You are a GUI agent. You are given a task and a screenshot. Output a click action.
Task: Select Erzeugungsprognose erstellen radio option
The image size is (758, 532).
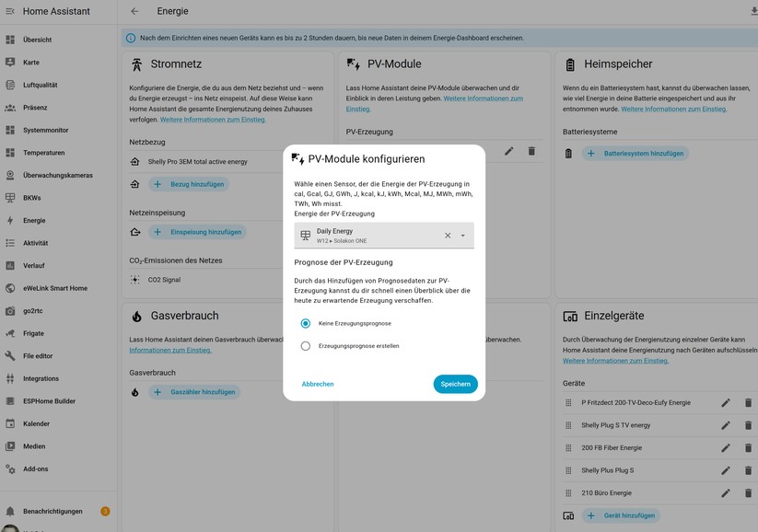point(306,346)
